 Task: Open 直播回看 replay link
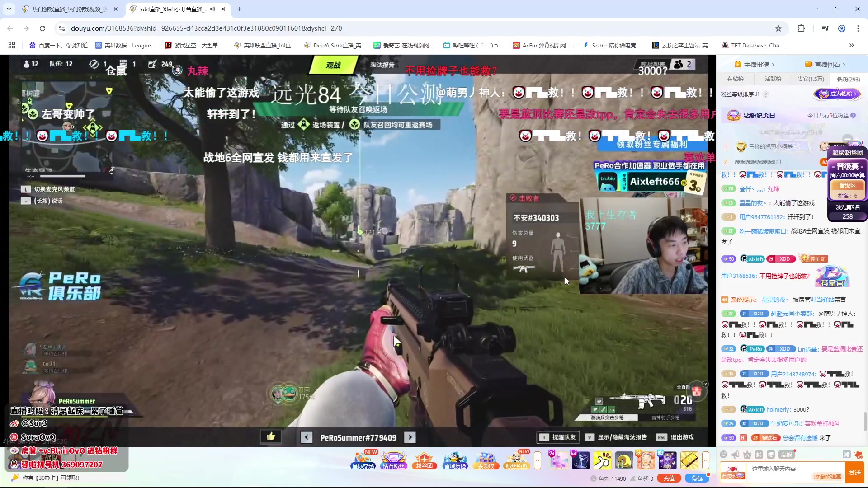point(825,65)
